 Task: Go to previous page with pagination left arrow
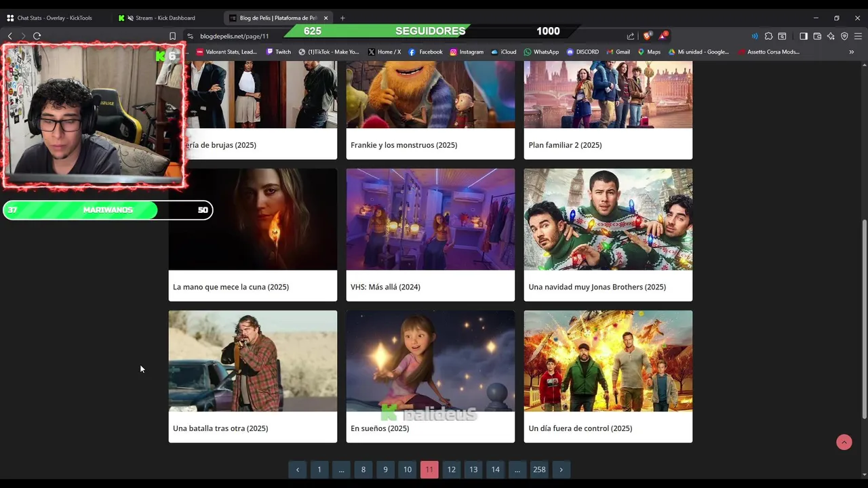point(297,470)
